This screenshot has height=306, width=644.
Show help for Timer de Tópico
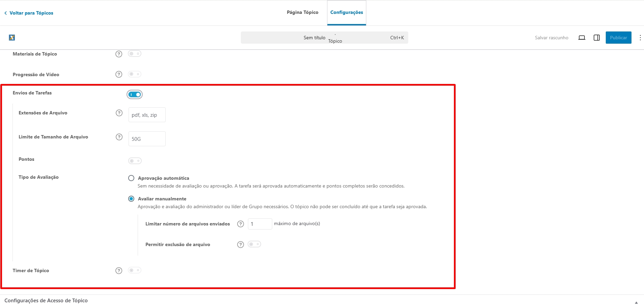[119, 271]
